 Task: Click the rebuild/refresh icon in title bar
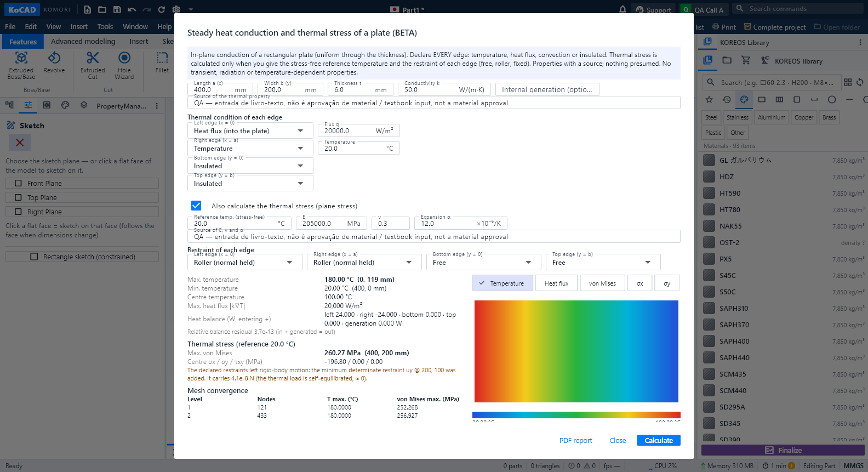162,9
